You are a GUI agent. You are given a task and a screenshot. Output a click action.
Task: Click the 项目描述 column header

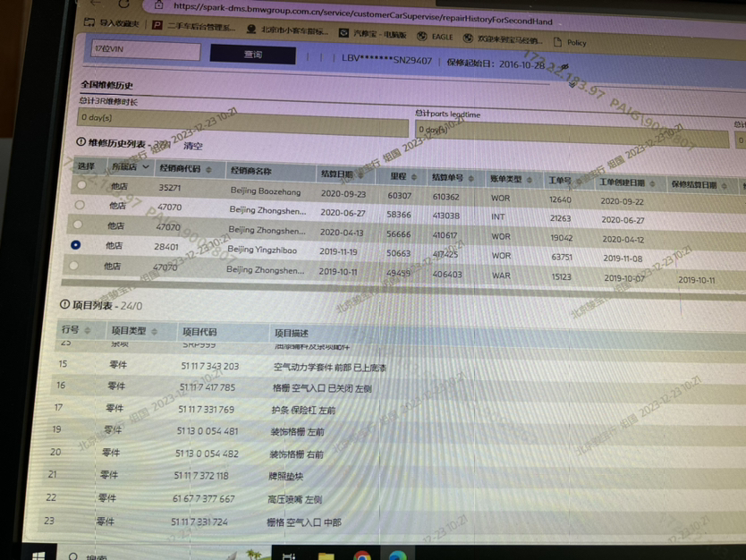pyautogui.click(x=292, y=334)
